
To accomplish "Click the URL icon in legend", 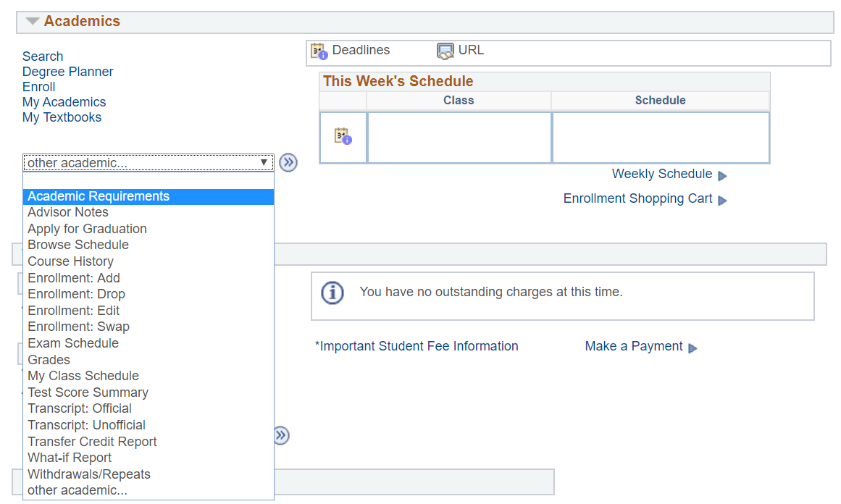I will coord(445,51).
